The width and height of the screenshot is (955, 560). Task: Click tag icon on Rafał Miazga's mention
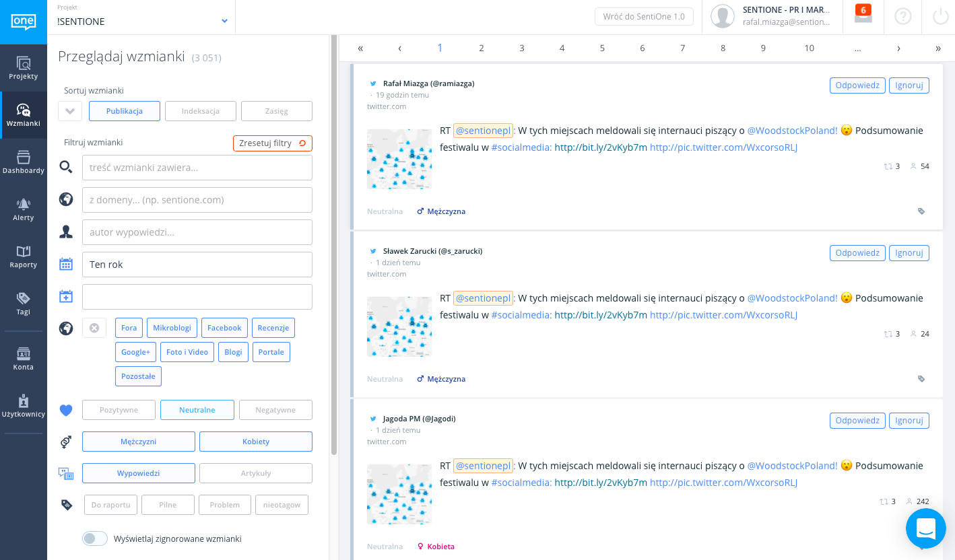921,211
